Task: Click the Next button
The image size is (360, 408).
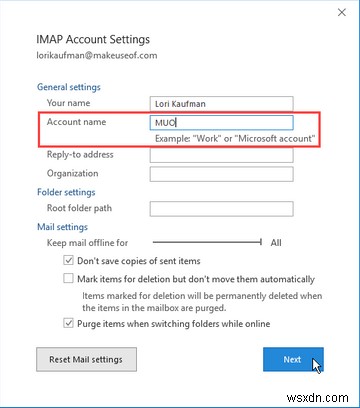Action: [293, 359]
